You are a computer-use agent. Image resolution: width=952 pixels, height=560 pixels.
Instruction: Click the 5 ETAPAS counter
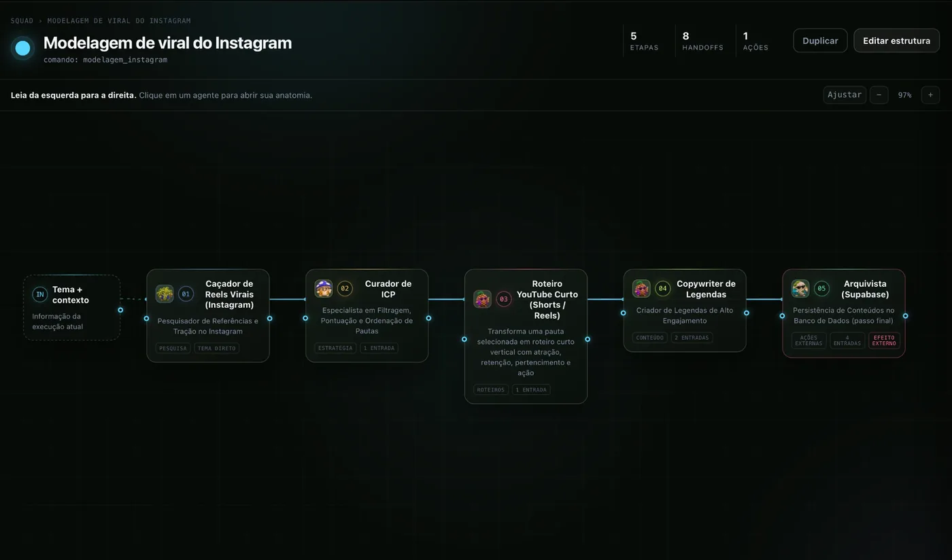pos(644,41)
